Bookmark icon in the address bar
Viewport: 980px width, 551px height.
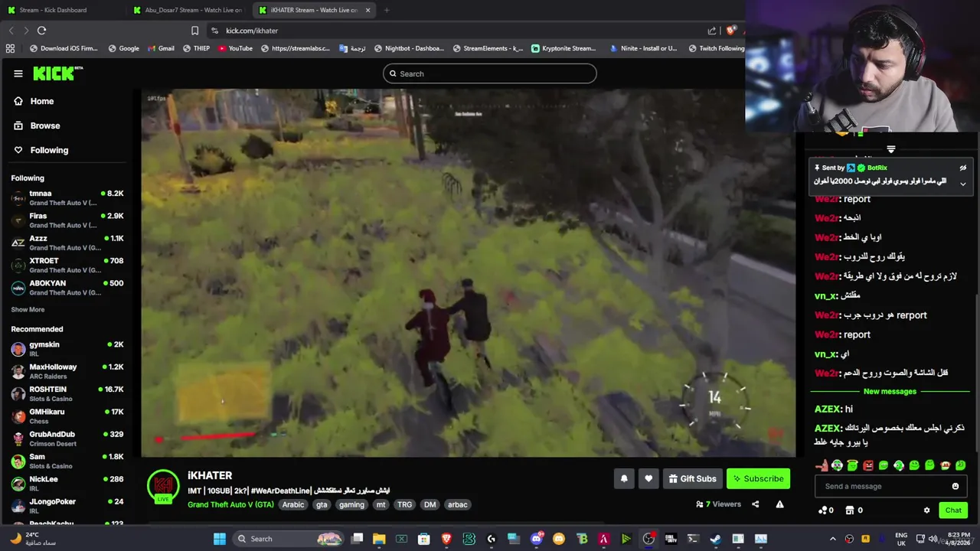pos(194,31)
